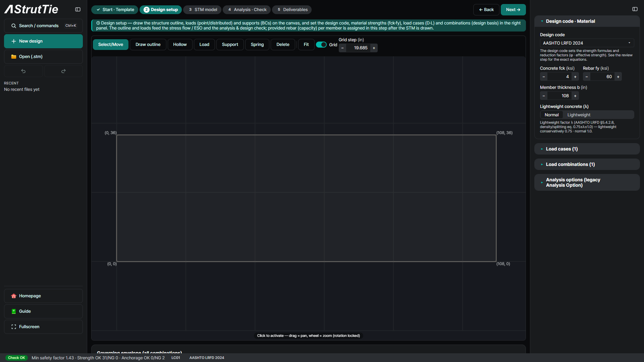Toggle the right panel layout icon
This screenshot has width=644, height=362.
635,9
